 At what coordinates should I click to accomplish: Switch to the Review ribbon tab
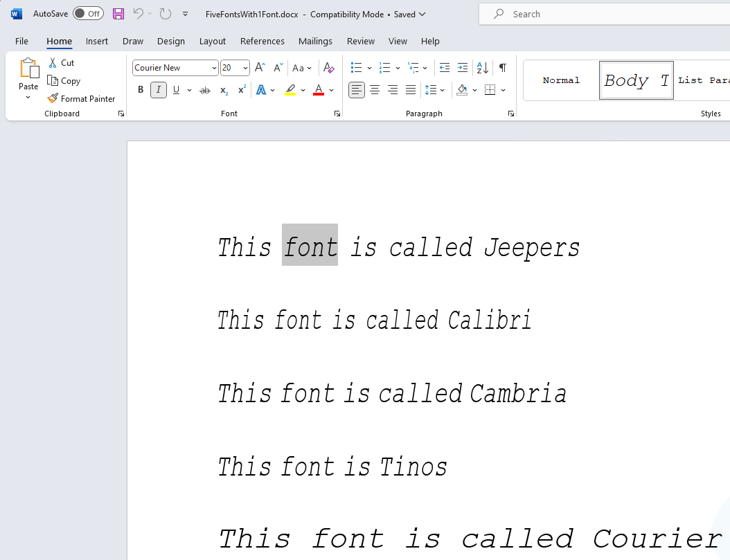pyautogui.click(x=360, y=41)
